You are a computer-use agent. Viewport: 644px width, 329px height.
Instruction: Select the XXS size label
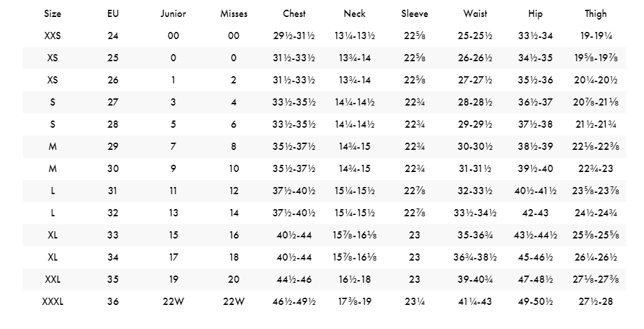53,36
